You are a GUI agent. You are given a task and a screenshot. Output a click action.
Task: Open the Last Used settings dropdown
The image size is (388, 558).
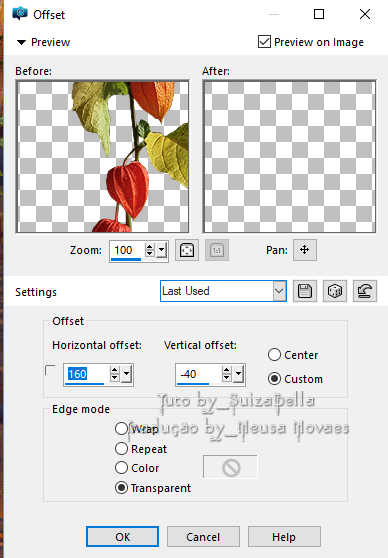279,291
